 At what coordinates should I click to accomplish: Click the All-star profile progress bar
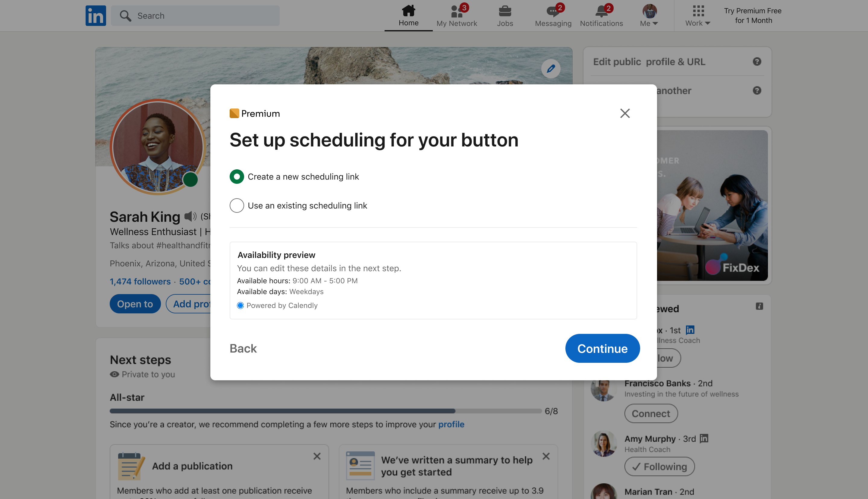click(x=325, y=411)
